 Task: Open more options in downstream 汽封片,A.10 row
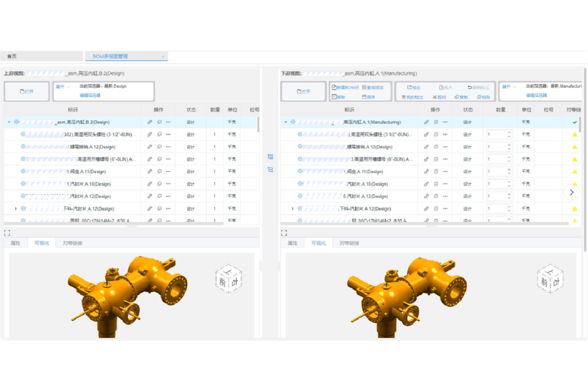pyautogui.click(x=445, y=184)
